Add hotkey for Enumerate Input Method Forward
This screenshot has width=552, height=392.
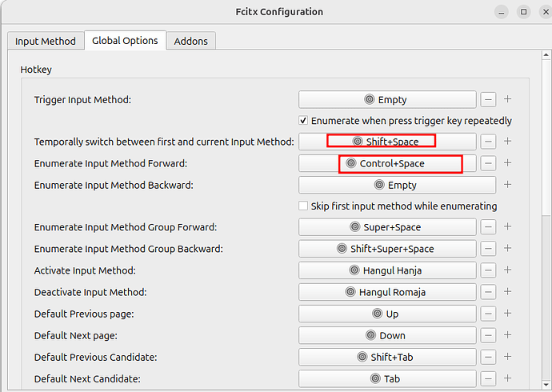point(507,163)
